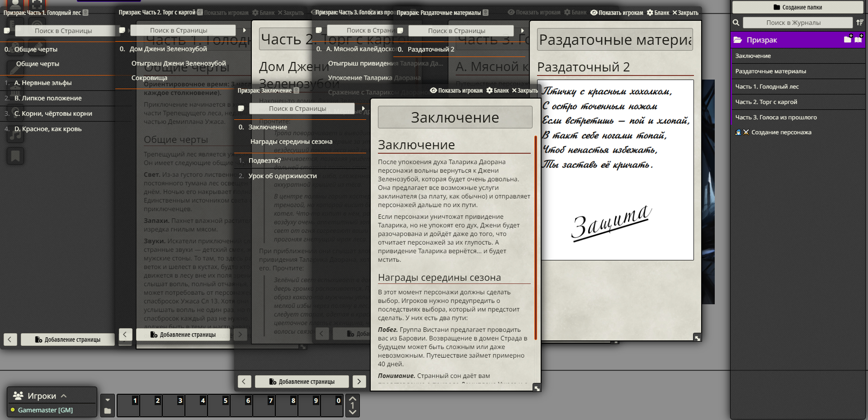This screenshot has width=868, height=420.
Task: Go to previous page in Часть 1 window
Action: click(10, 340)
